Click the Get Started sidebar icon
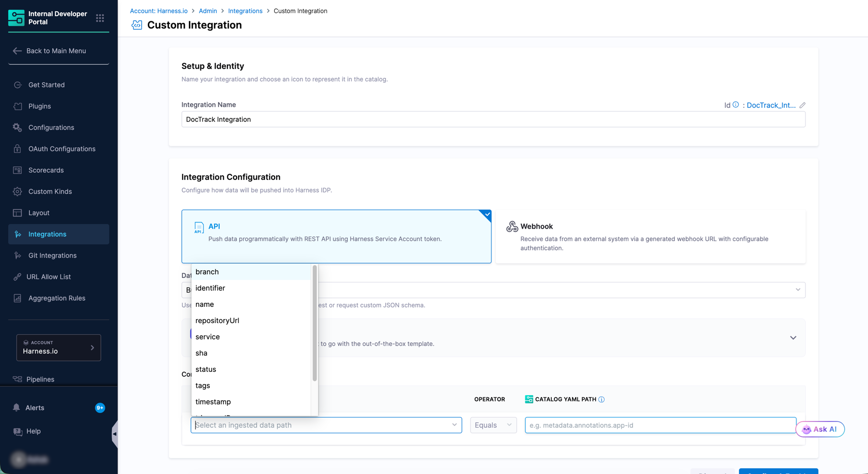The height and width of the screenshot is (474, 868). coord(18,85)
